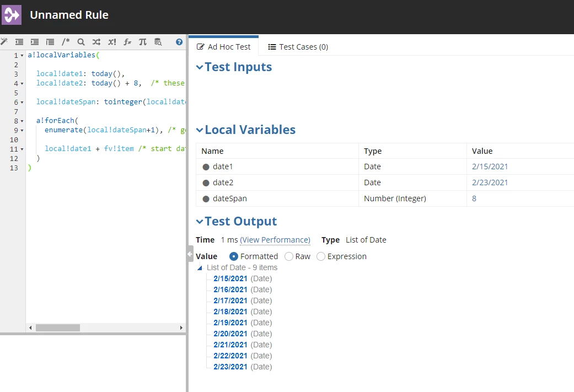This screenshot has width=574, height=392.
Task: Click the format expression icon
Action: (50, 42)
